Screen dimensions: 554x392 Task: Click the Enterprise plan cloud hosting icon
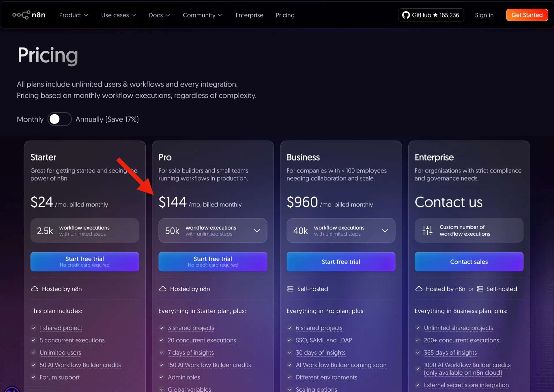pos(419,289)
